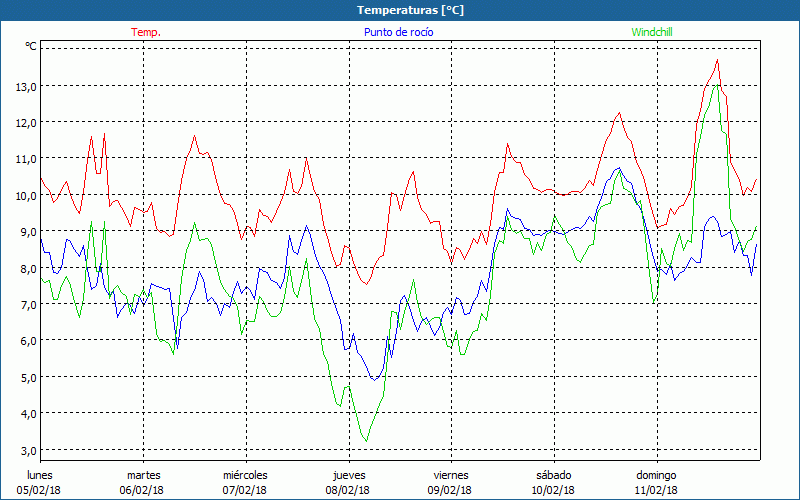
Task: Click the red line's highest peak on domingo
Action: click(717, 60)
